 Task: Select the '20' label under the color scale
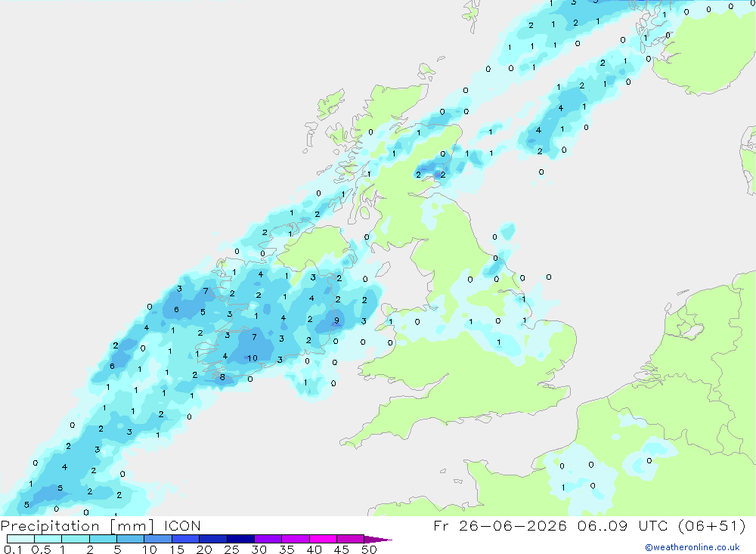coord(204,549)
